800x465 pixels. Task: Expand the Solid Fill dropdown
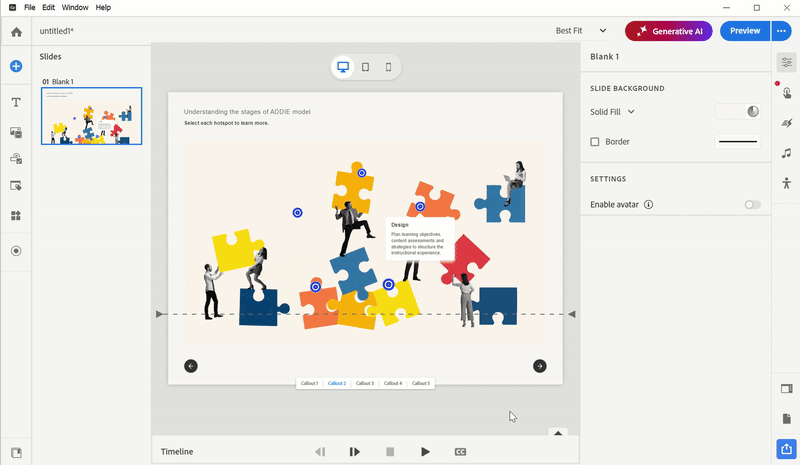click(x=613, y=112)
